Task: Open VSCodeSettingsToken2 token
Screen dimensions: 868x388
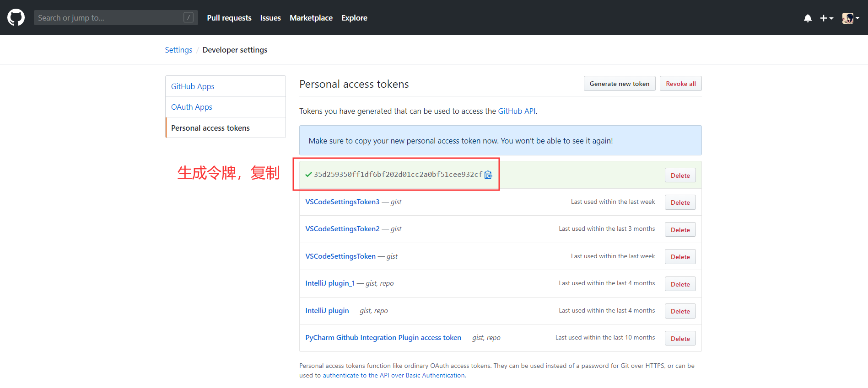Action: (x=342, y=229)
